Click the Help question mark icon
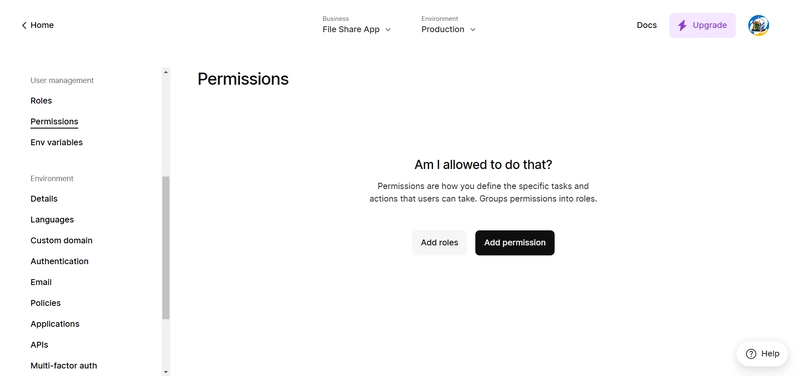This screenshot has height=376, width=800. 751,354
